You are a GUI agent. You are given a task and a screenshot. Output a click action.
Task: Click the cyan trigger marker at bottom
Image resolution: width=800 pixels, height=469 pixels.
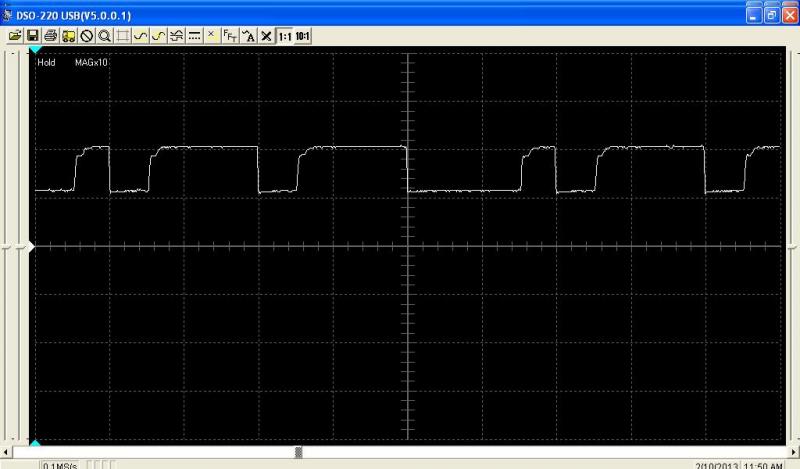click(35, 443)
